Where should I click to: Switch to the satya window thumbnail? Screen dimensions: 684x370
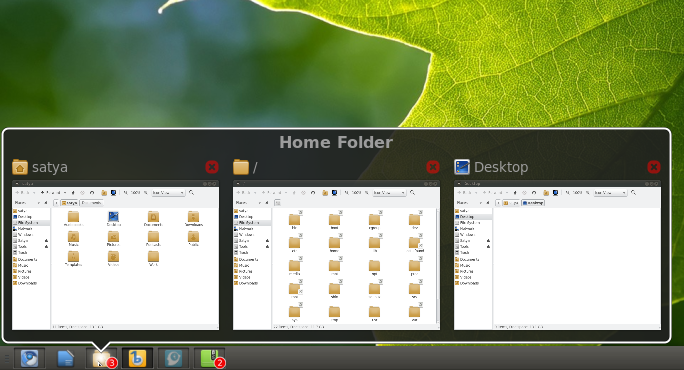[116, 255]
